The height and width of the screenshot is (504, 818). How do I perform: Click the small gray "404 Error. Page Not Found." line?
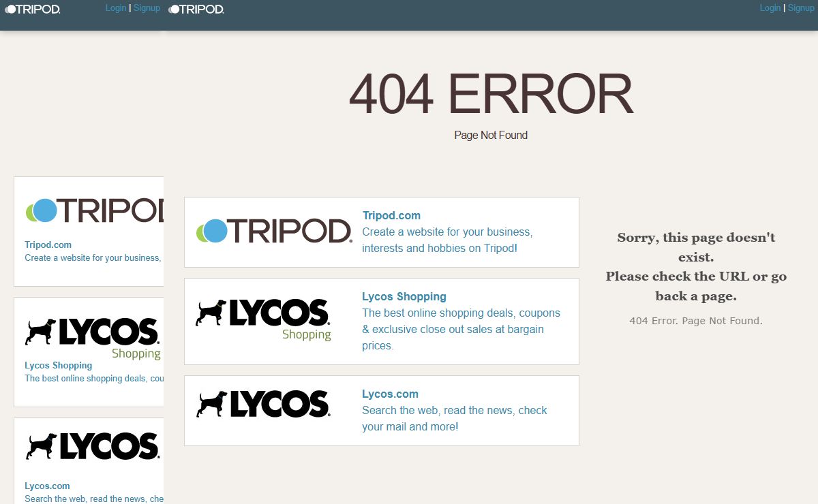[x=696, y=320]
